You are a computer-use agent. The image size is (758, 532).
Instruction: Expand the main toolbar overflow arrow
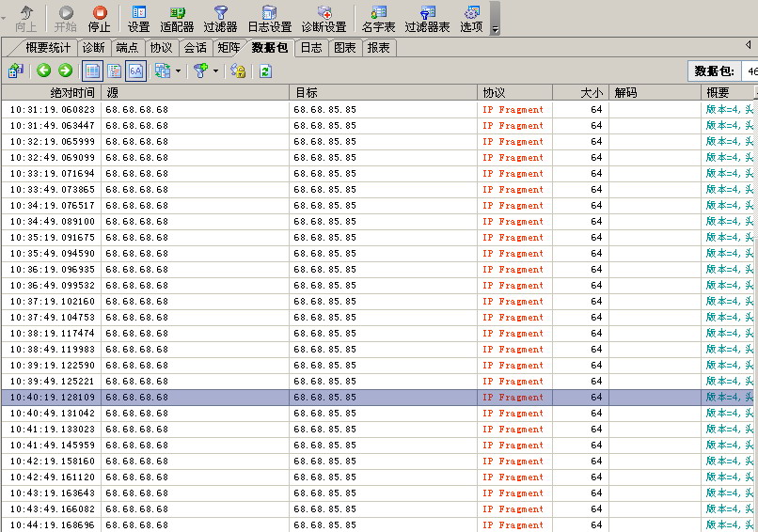point(496,30)
